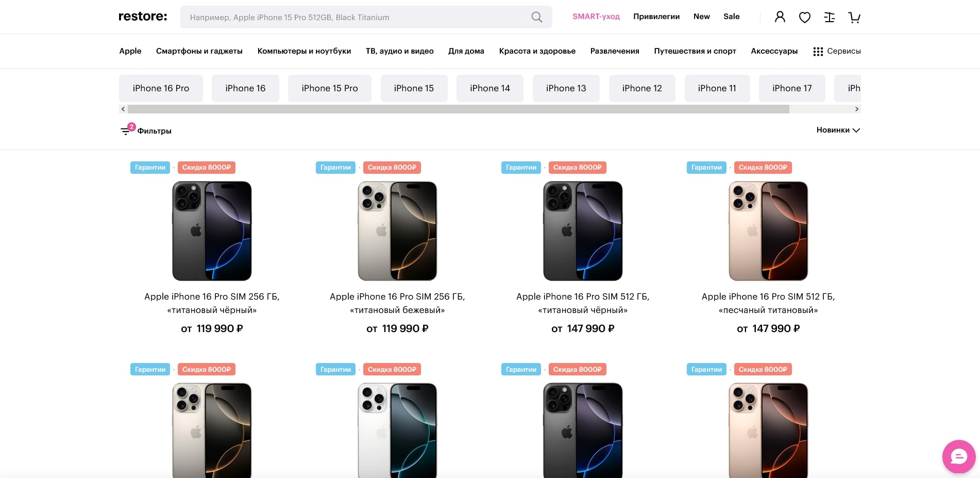Open the Аксессуары category menu
This screenshot has height=478, width=980.
[774, 51]
